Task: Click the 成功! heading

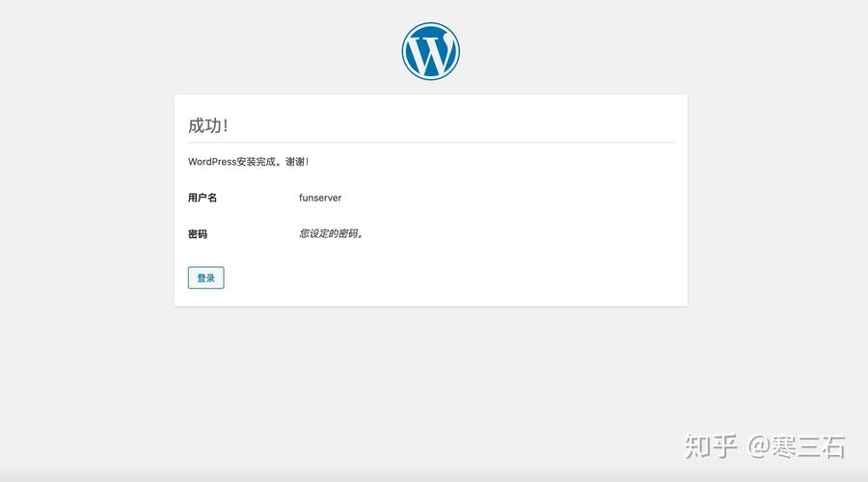Action: click(x=208, y=125)
